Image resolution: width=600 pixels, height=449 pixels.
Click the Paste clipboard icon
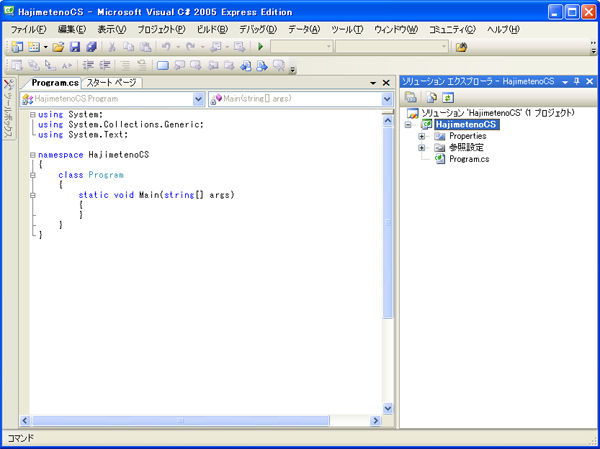pos(145,47)
